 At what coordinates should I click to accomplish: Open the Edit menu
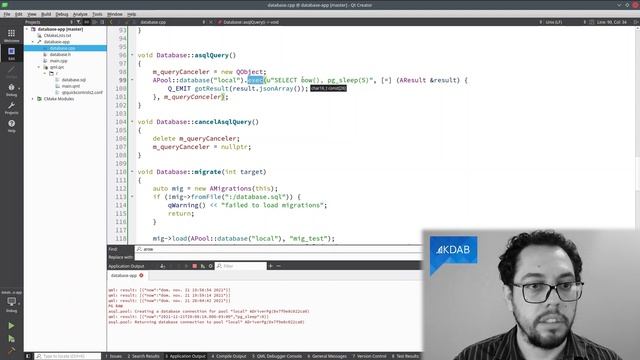[19, 14]
